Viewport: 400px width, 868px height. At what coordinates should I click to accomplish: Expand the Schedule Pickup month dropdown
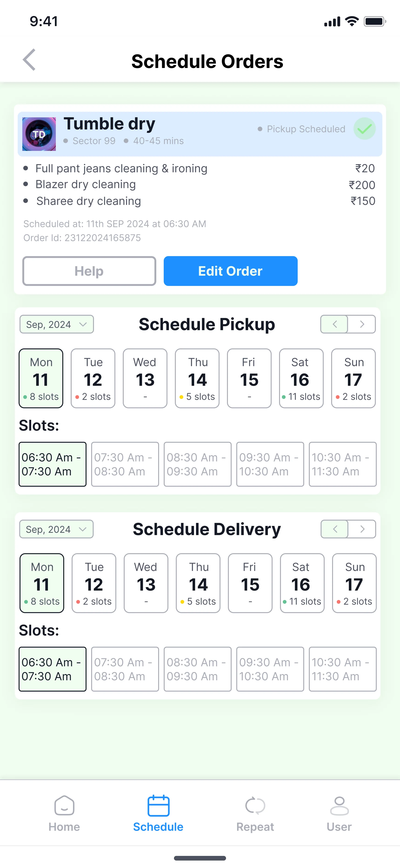pyautogui.click(x=57, y=325)
